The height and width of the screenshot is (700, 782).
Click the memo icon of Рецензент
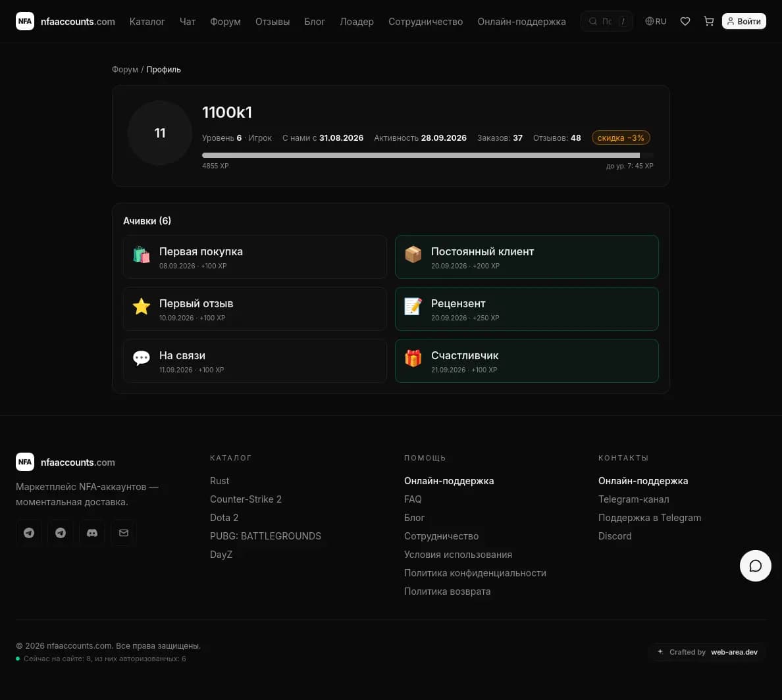coord(413,306)
